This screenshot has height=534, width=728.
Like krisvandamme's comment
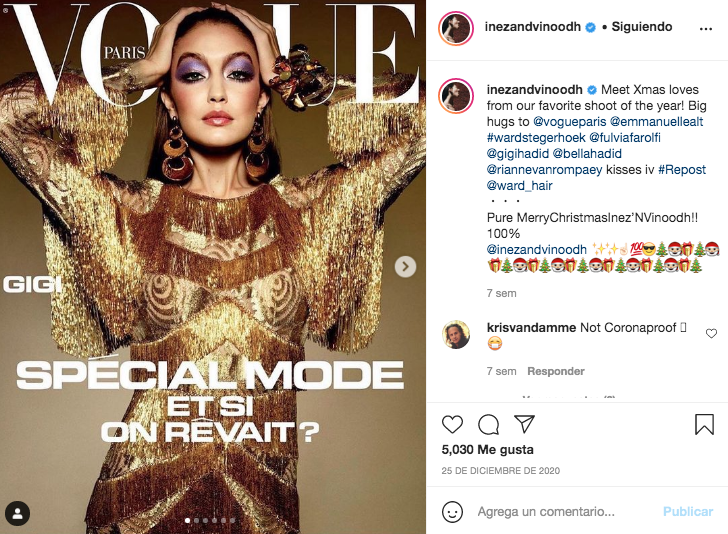point(711,333)
